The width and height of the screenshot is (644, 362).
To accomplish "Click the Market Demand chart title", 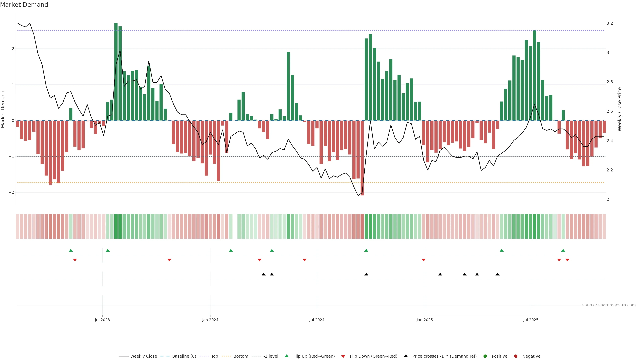I will click(24, 5).
